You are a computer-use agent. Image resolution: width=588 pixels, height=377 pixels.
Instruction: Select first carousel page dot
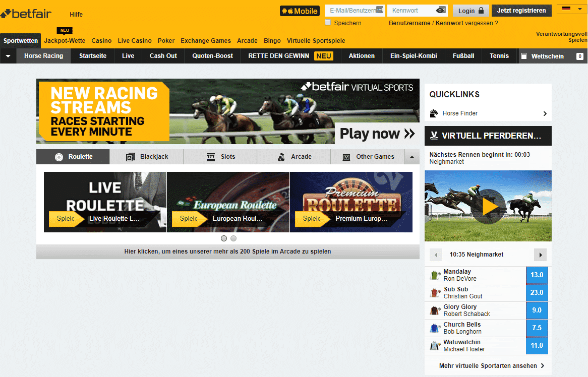pyautogui.click(x=224, y=238)
